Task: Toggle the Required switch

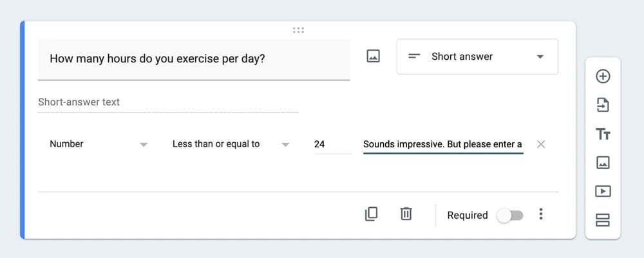Action: (510, 215)
